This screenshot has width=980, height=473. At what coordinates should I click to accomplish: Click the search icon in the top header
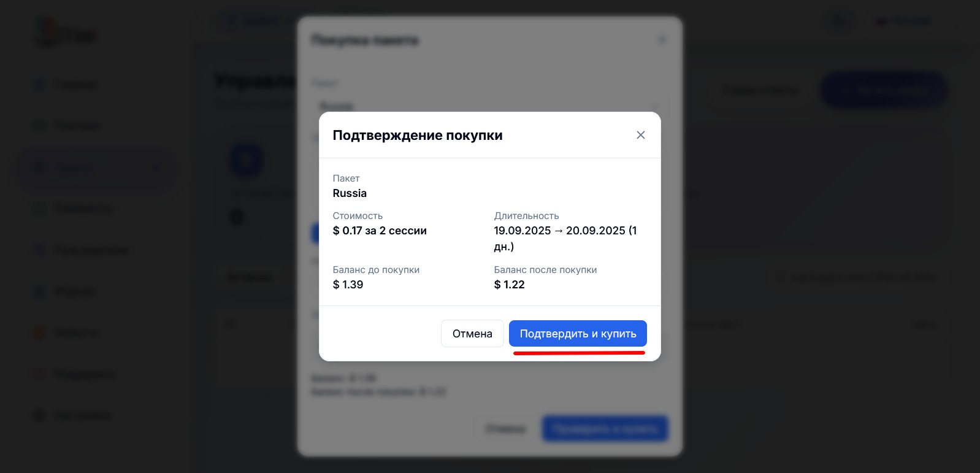(x=838, y=22)
